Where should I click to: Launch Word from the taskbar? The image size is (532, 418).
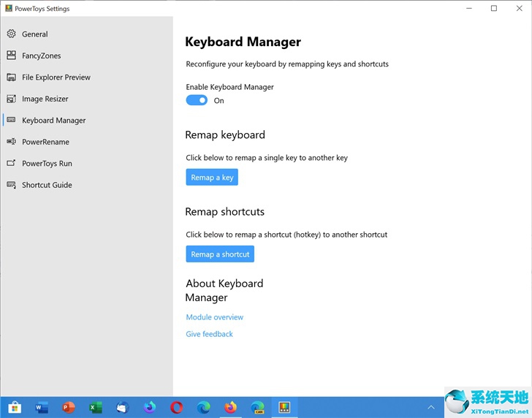coord(42,407)
